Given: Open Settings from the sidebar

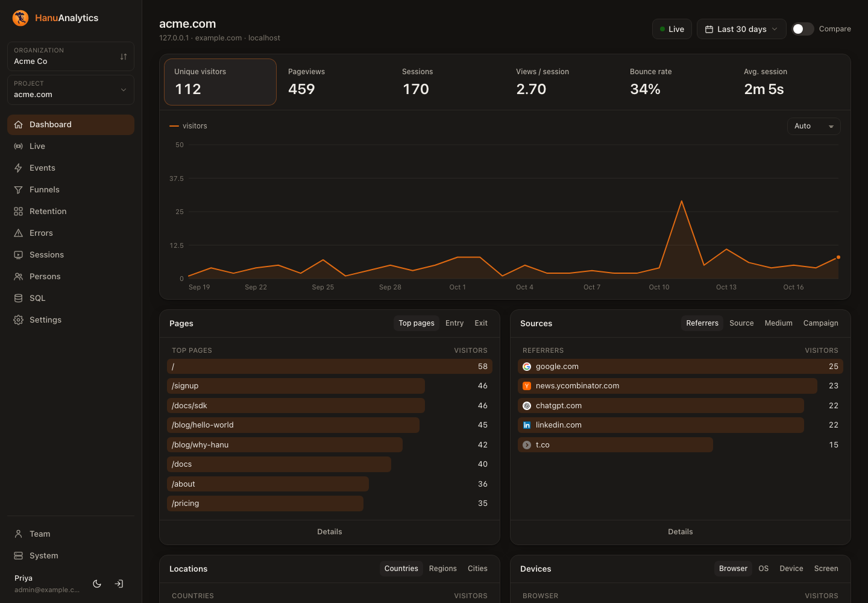Looking at the screenshot, I should pos(71,320).
